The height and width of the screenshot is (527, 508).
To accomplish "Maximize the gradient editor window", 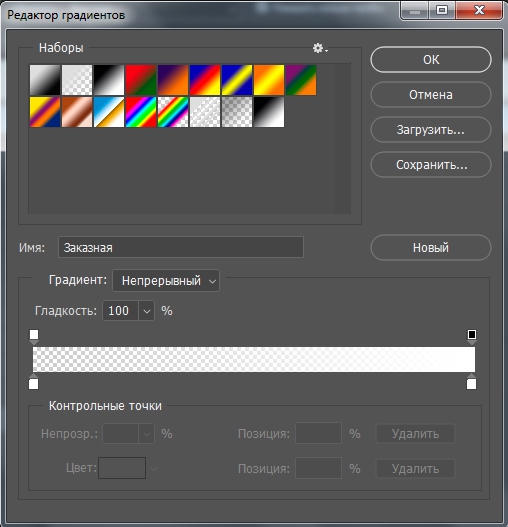I will tap(442, 10).
